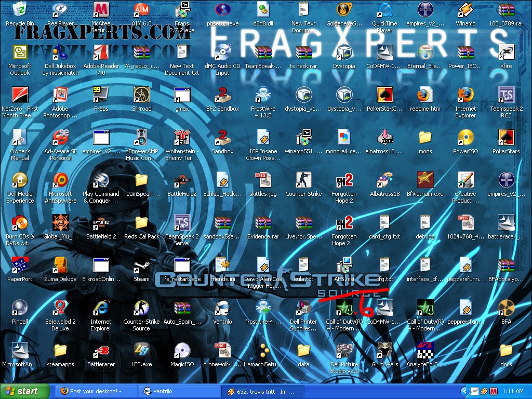
Task: Select the card_cfg.txt file
Action: 384,222
